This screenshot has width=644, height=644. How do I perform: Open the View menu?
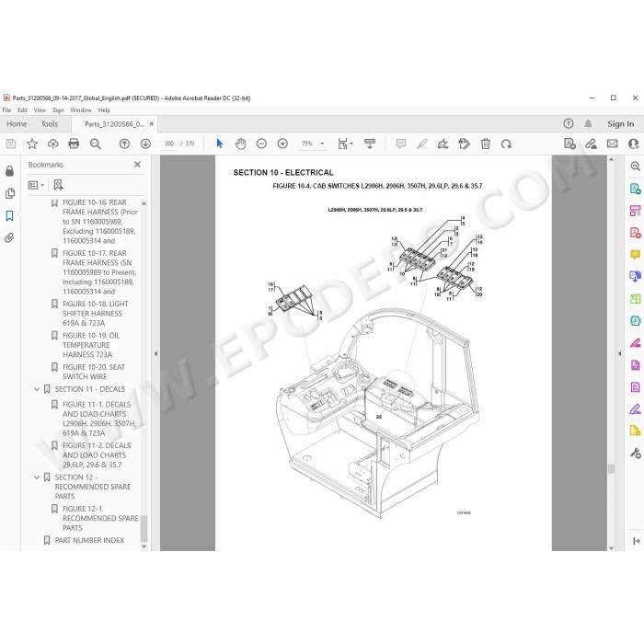[40, 110]
